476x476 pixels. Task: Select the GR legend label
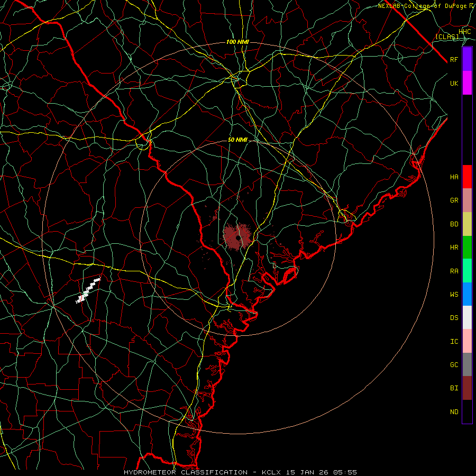(454, 200)
